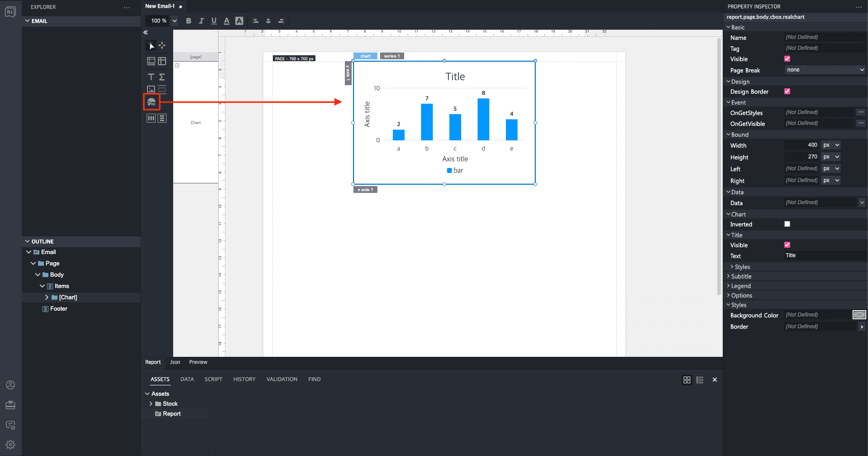The image size is (868, 456).
Task: Open the DATA tab
Action: coord(187,379)
